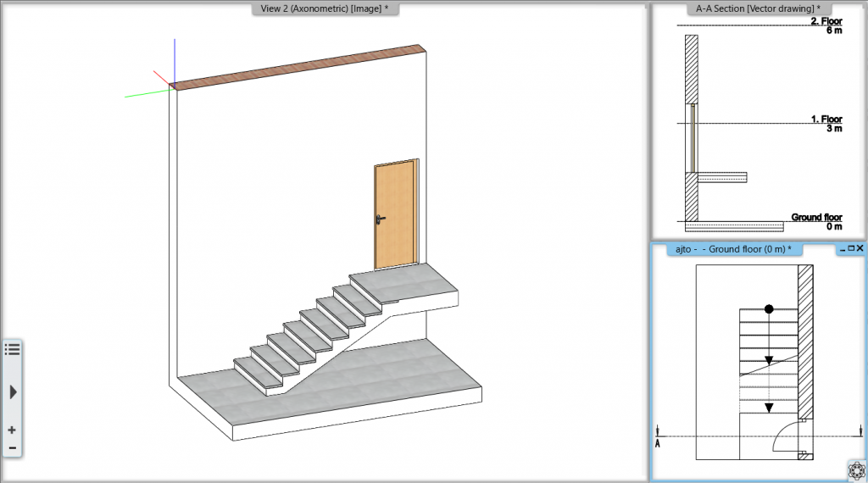The width and height of the screenshot is (868, 483).
Task: Expand the side panel with arrow
Action: [x=13, y=391]
